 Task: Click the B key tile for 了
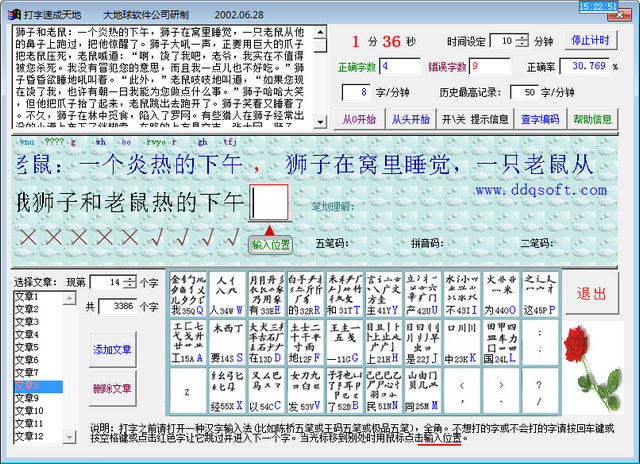click(x=344, y=390)
